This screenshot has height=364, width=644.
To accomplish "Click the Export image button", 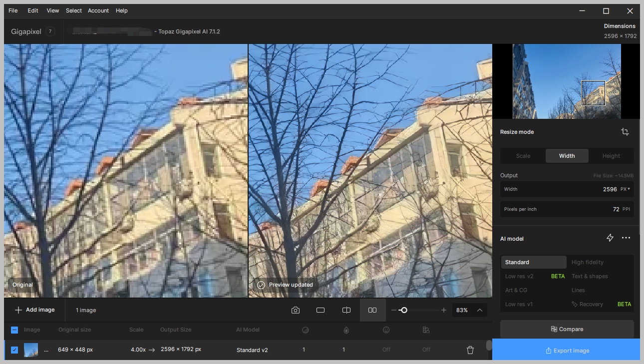I will coord(567,350).
